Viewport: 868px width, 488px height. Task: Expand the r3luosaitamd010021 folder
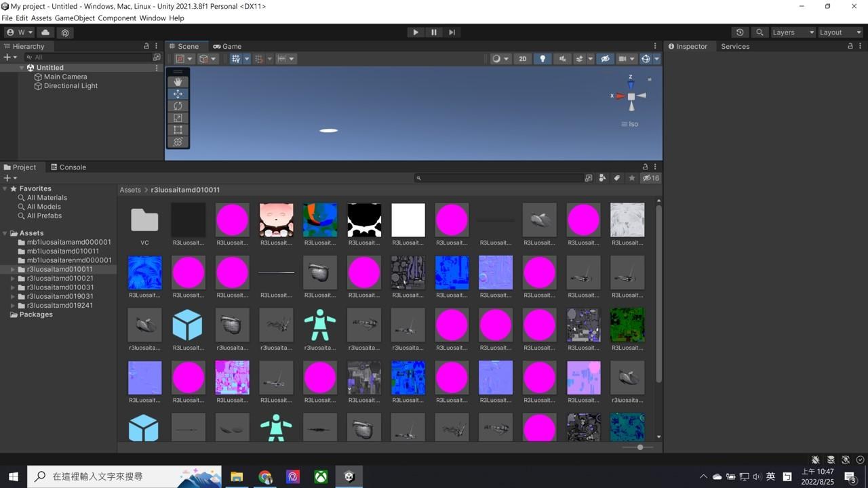click(x=14, y=278)
